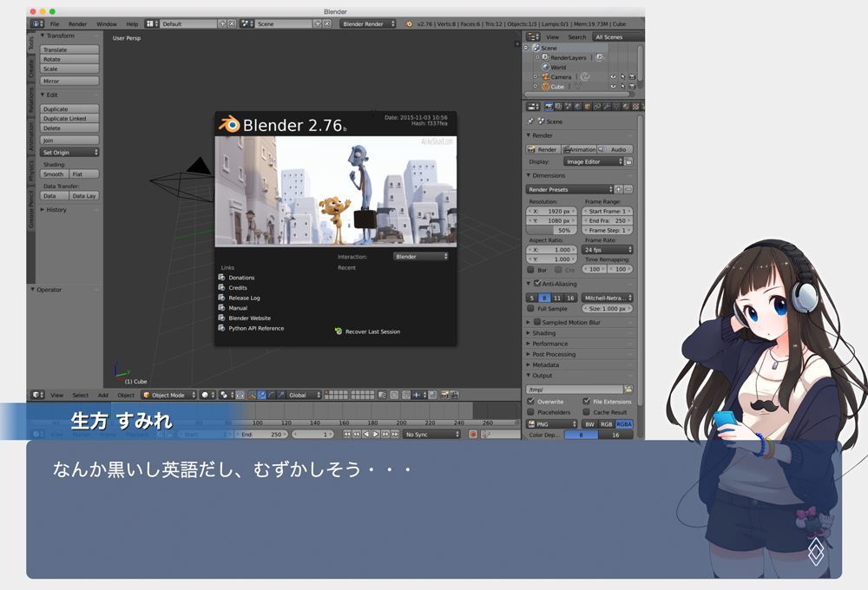Click the Camera object icon in outliner
The width and height of the screenshot is (868, 590).
pyautogui.click(x=545, y=77)
